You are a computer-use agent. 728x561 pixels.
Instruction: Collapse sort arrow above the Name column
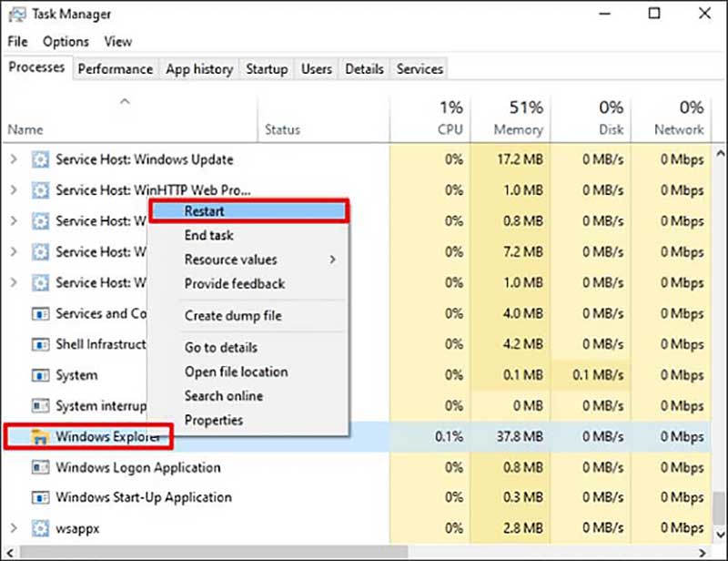pos(125,101)
